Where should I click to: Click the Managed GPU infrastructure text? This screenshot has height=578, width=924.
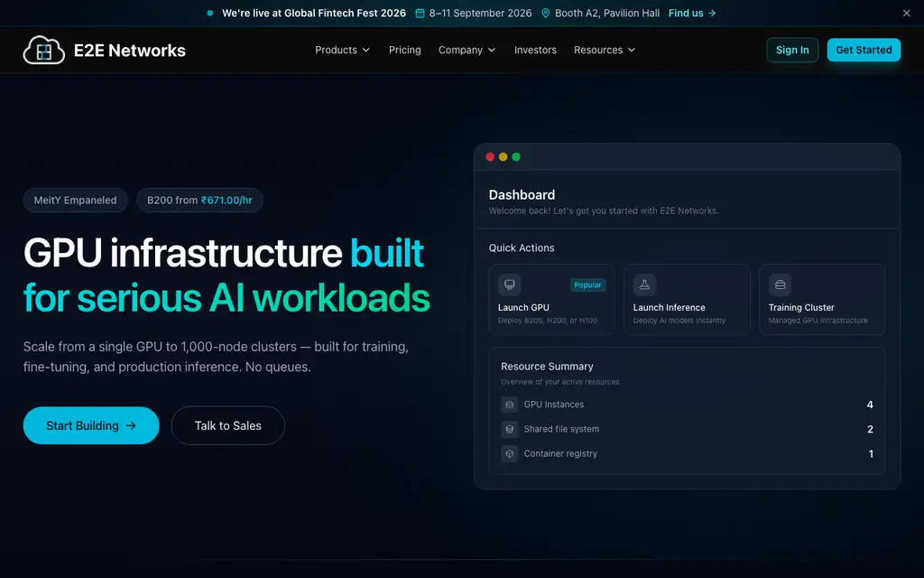point(818,321)
